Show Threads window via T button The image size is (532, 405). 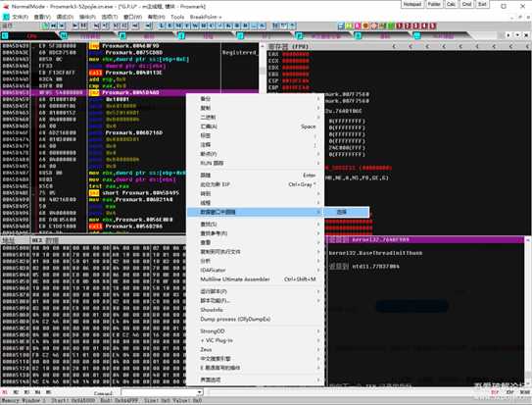point(186,25)
